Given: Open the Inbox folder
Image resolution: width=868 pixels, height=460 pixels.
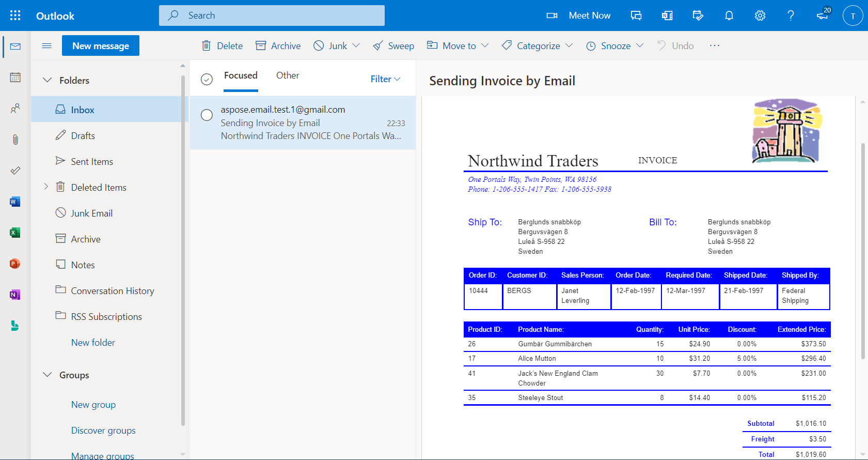Looking at the screenshot, I should [106, 109].
